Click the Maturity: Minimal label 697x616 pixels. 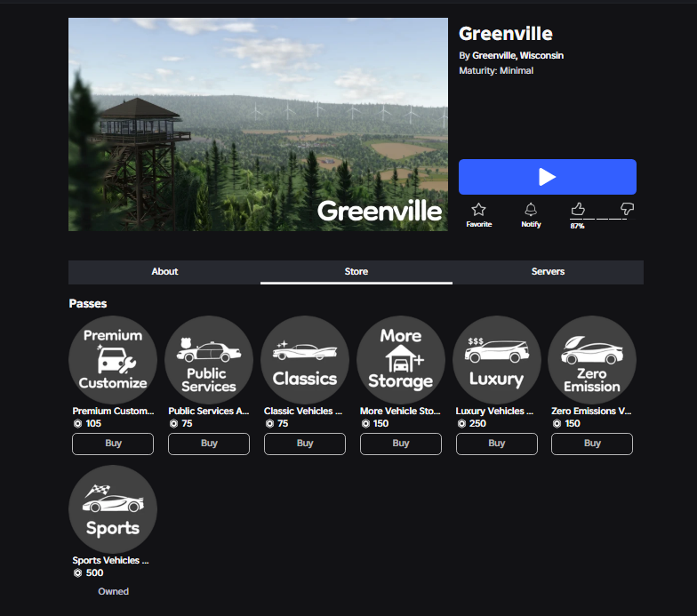496,71
